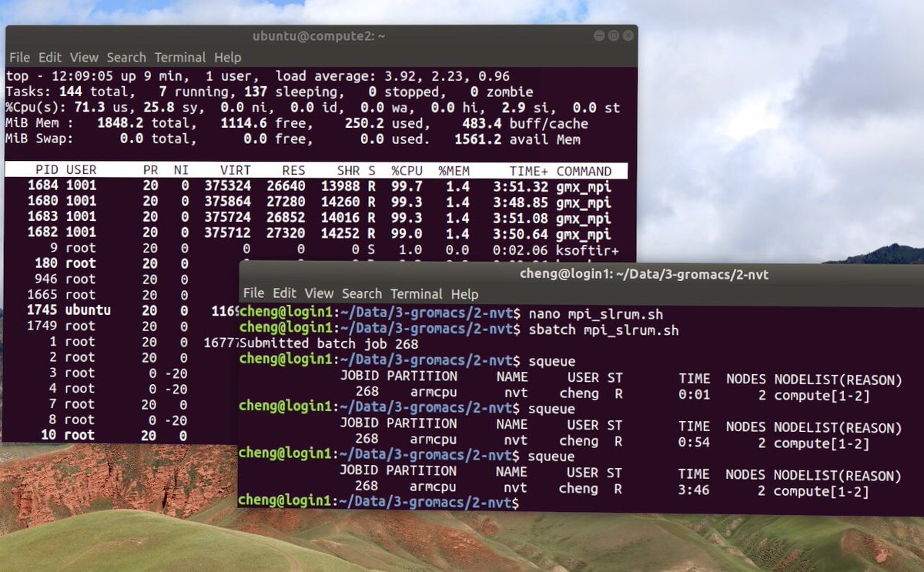This screenshot has height=572, width=924.
Task: Click the '99.7' %CPU value
Action: coord(408,186)
